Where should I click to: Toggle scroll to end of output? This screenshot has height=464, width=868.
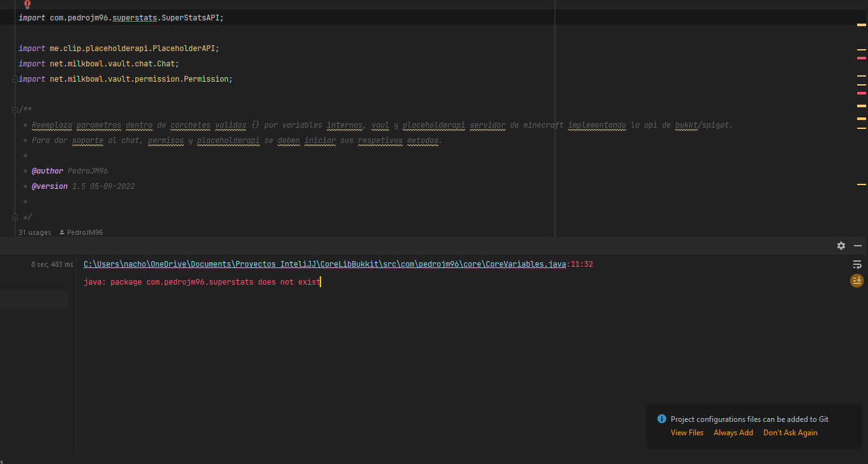point(857,280)
